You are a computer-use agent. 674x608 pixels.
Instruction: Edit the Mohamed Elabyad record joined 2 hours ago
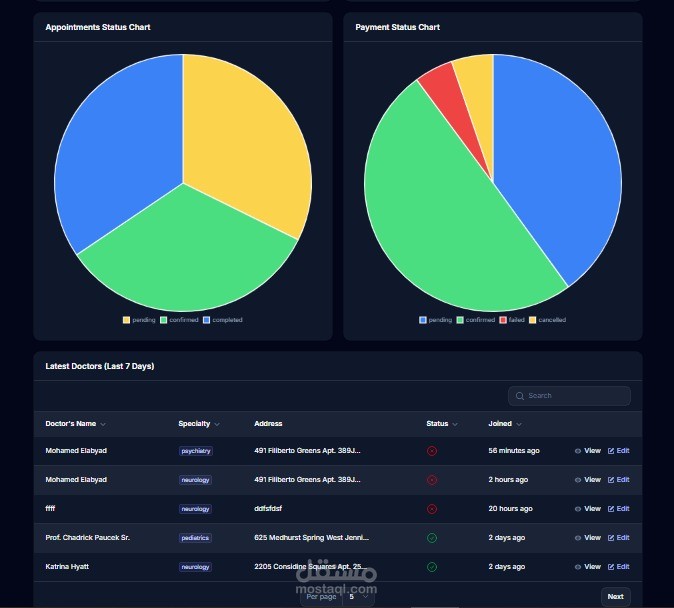tap(619, 480)
